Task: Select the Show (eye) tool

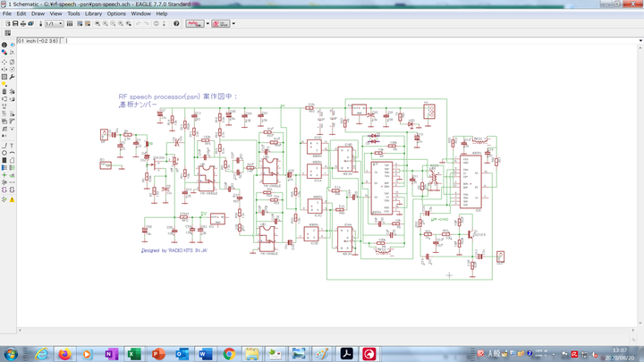Action: pyautogui.click(x=13, y=45)
